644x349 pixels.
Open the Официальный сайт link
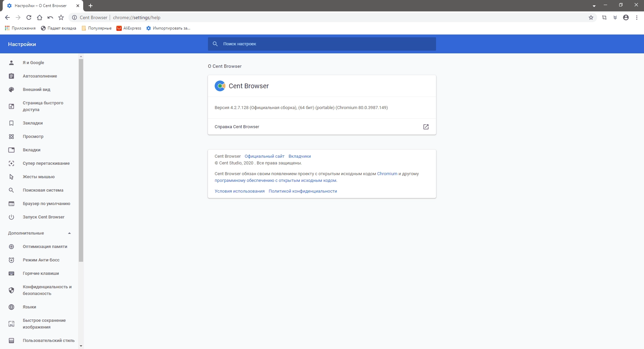pyautogui.click(x=264, y=156)
